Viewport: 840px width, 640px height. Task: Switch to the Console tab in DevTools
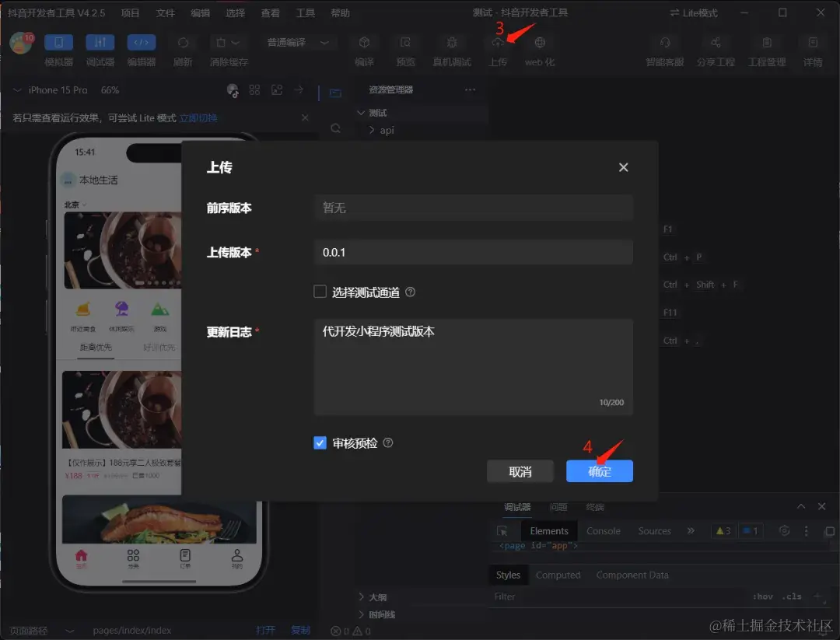pyautogui.click(x=603, y=530)
